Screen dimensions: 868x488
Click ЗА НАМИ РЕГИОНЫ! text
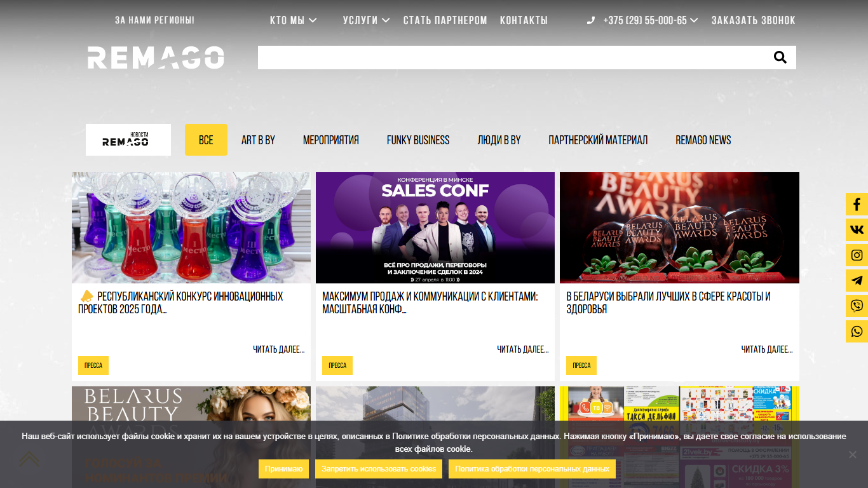tap(154, 20)
